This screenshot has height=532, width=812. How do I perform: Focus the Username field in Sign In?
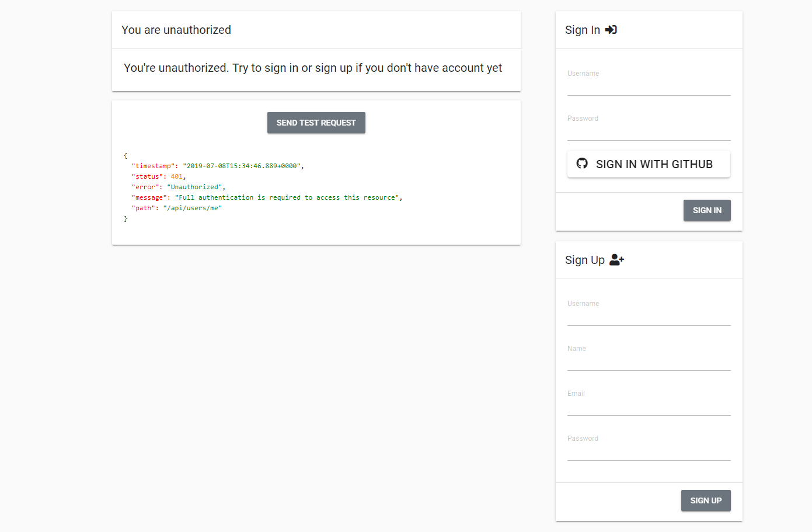[x=649, y=85]
